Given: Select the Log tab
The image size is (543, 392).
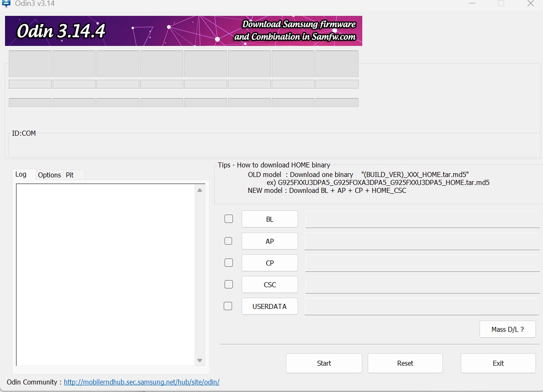Looking at the screenshot, I should pyautogui.click(x=21, y=174).
